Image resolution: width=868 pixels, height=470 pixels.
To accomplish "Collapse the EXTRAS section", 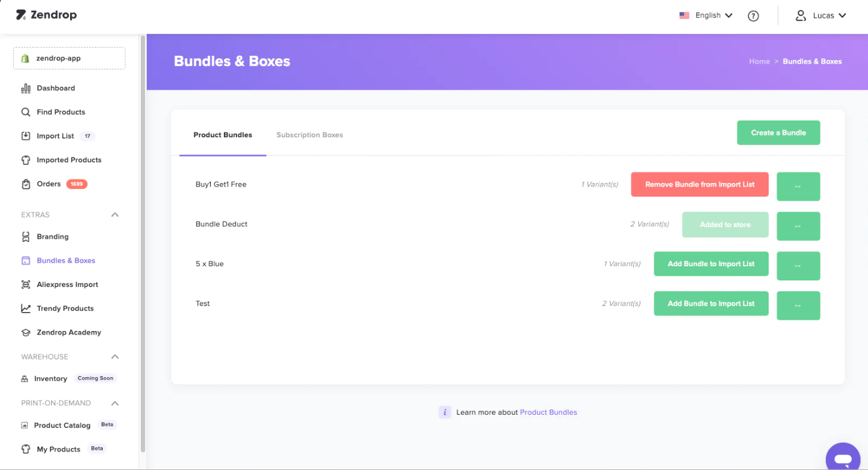I will (x=115, y=215).
